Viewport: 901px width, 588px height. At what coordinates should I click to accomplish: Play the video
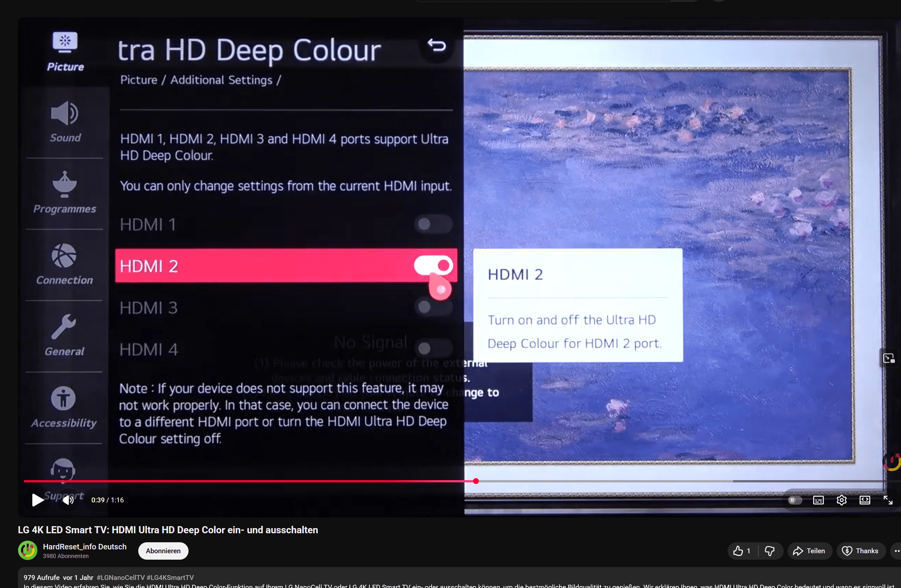(x=37, y=500)
